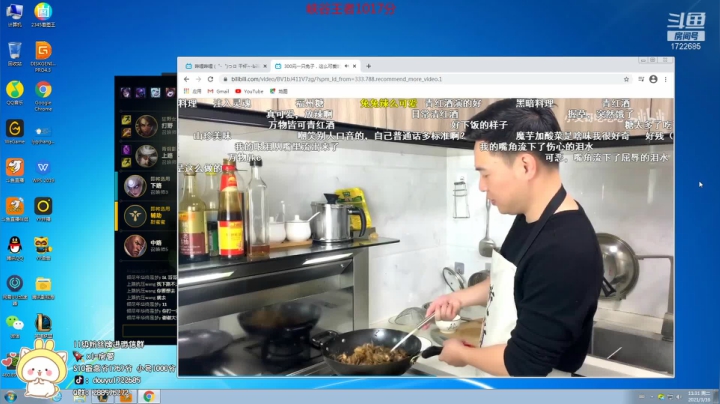The width and height of the screenshot is (720, 404).
Task: Select the top lane (上路) player row
Action: click(148, 156)
